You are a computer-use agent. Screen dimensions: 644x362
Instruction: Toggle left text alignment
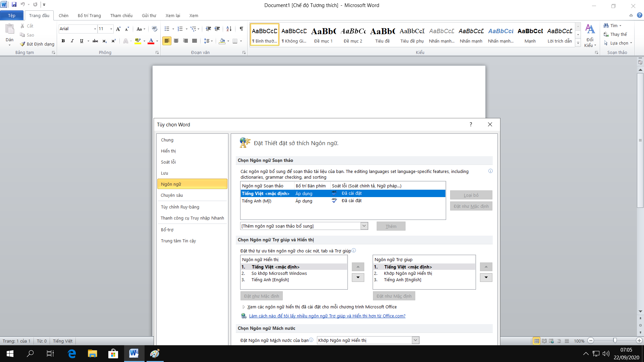(167, 41)
